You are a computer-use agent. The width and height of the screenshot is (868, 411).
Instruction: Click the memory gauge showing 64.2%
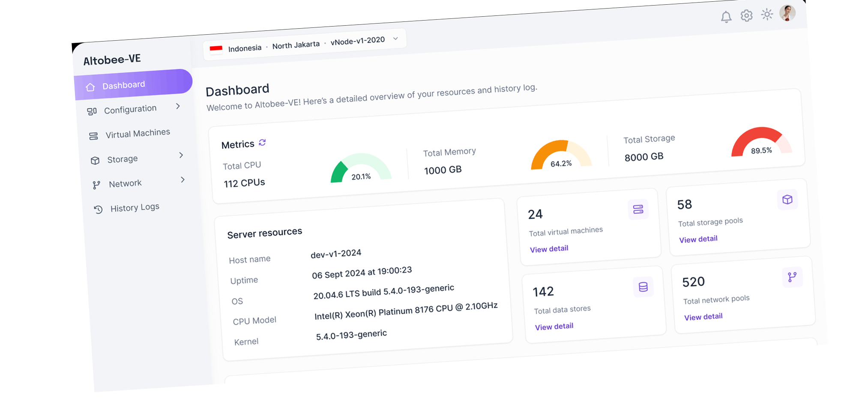click(561, 155)
